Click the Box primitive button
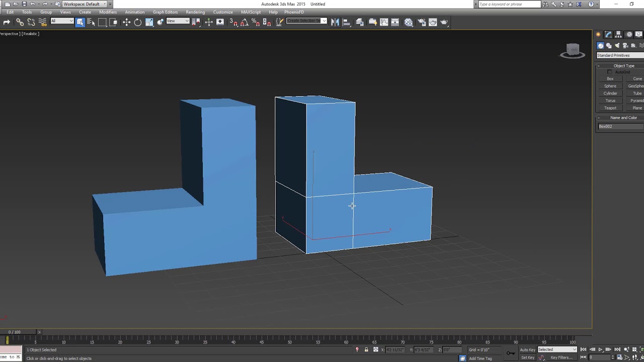The width and height of the screenshot is (644, 362). (610, 79)
